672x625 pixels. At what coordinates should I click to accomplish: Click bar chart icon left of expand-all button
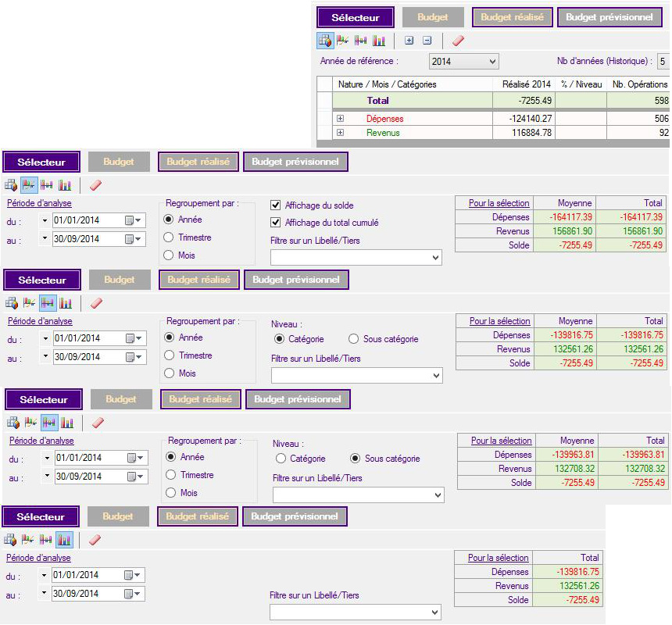(379, 41)
